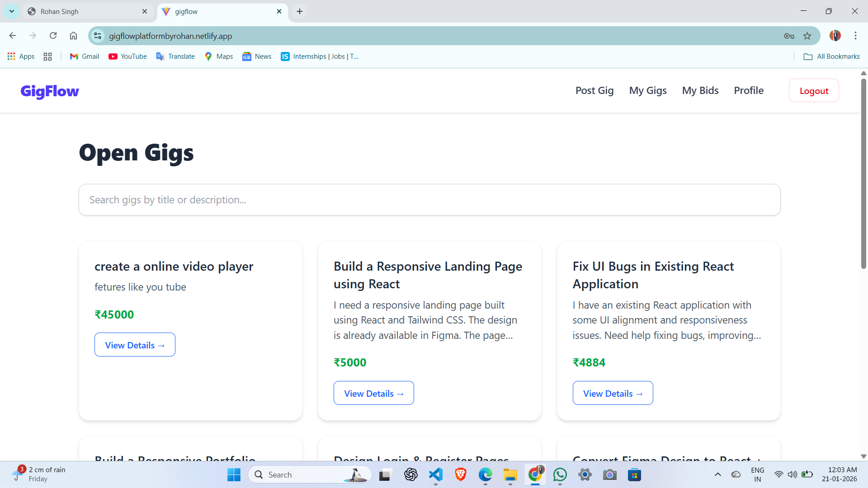Open the Internships Jobs bookmark

pos(320,56)
